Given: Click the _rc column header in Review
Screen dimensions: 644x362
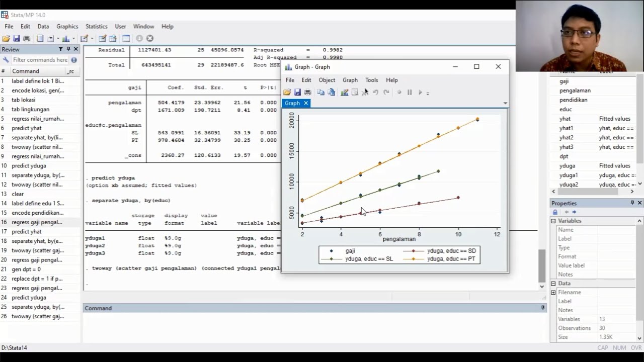Looking at the screenshot, I should click(x=72, y=71).
